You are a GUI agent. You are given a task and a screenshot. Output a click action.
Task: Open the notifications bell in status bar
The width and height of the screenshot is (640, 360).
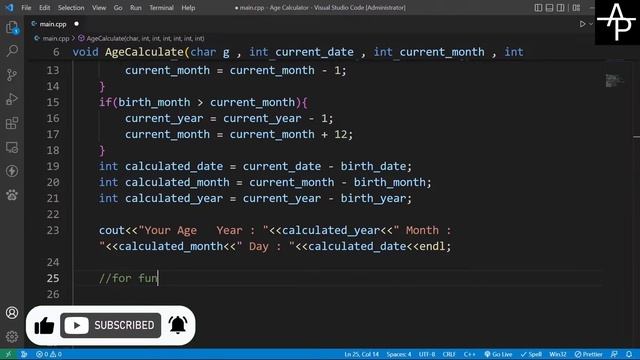(629, 354)
